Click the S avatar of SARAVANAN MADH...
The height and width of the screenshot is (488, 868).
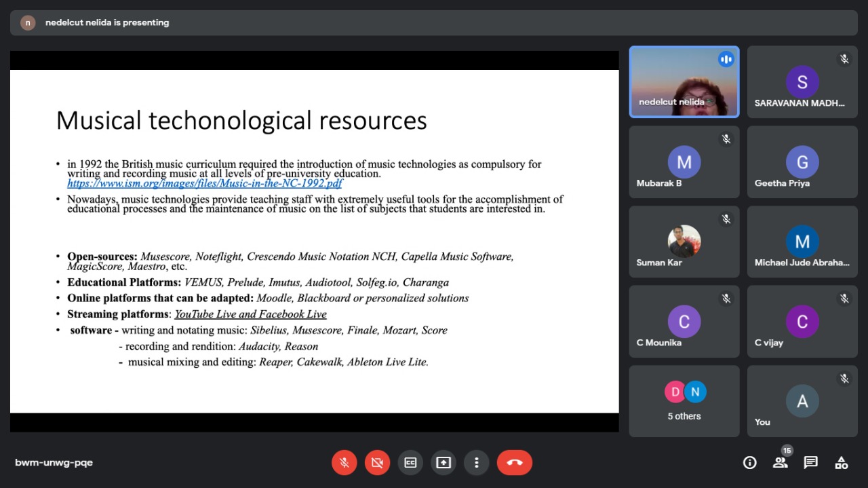pyautogui.click(x=802, y=82)
